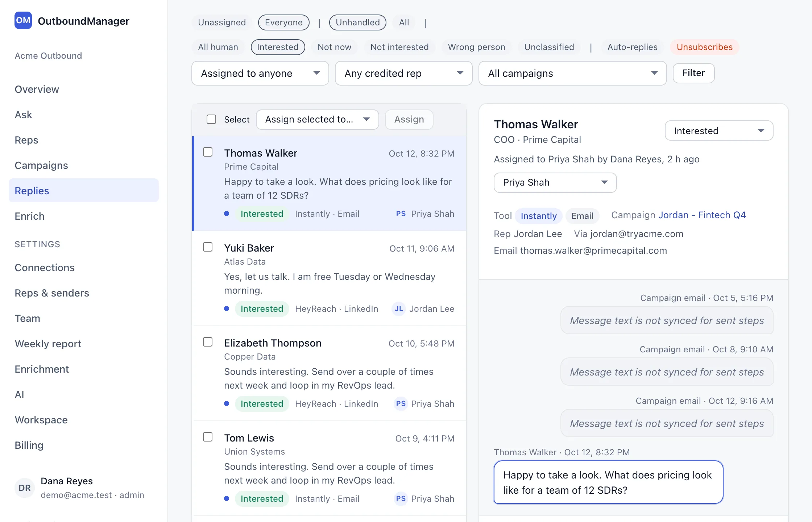
Task: Click the Instantly tool badge
Action: pos(539,216)
